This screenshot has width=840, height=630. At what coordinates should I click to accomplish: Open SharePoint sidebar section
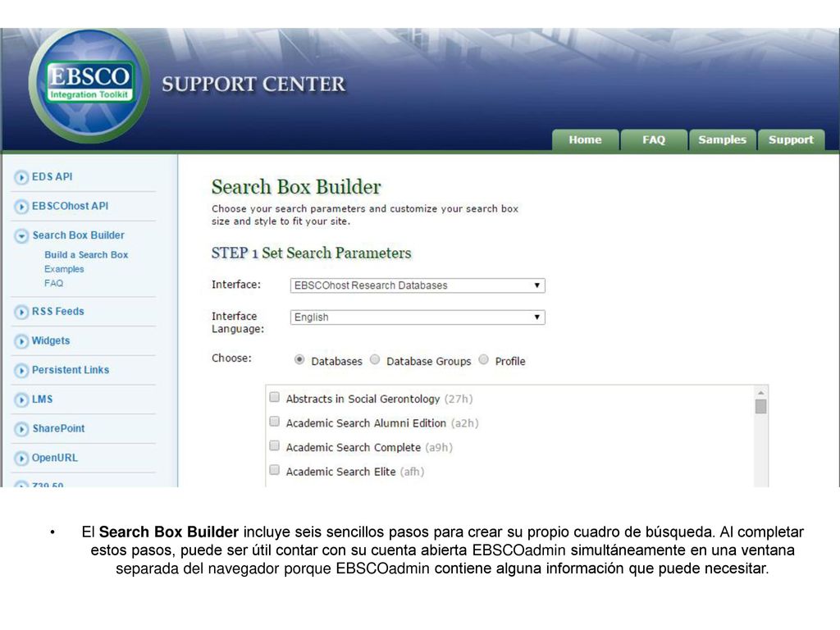[58, 428]
